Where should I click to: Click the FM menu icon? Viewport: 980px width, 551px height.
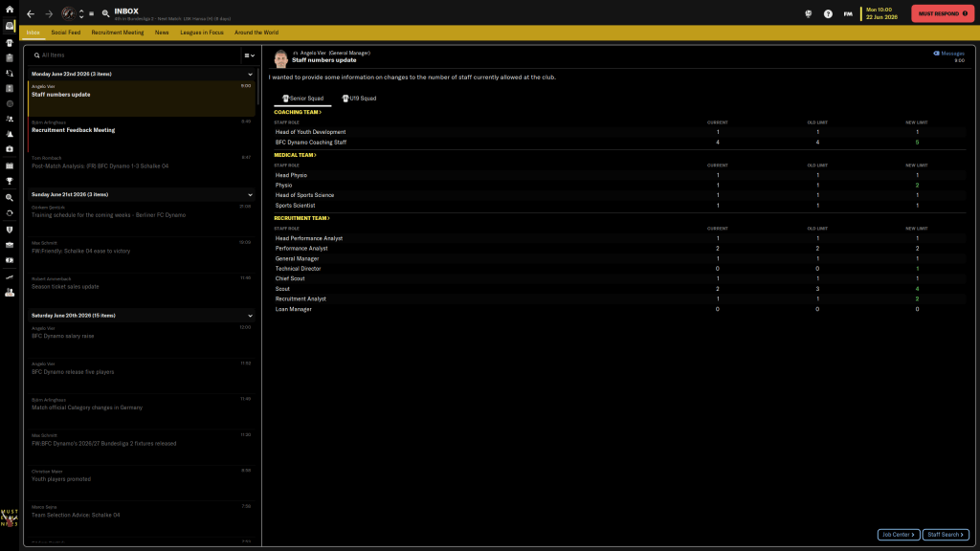848,13
